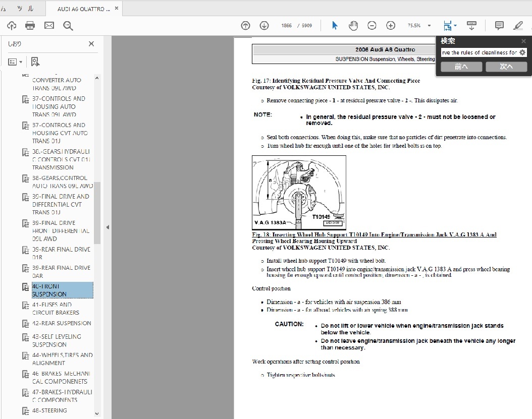
Task: Add a comment with speech bubble icon
Action: point(499,25)
